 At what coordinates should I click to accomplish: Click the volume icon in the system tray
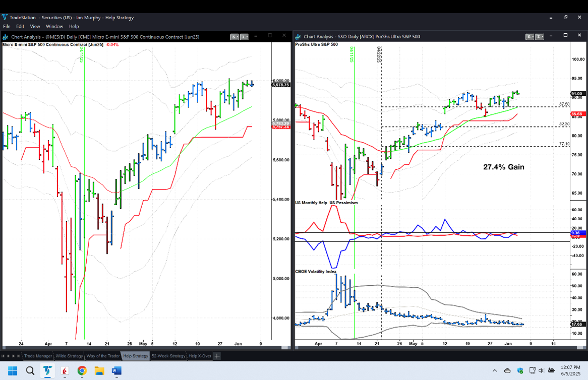[541, 370]
